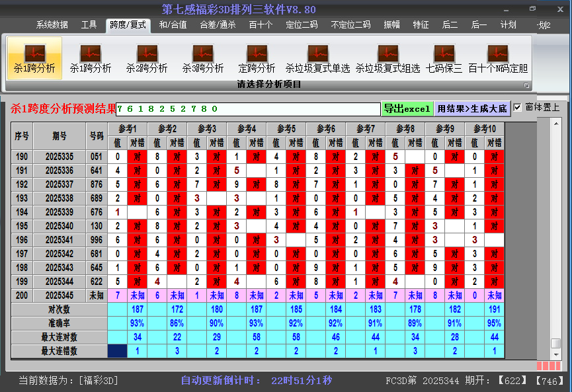Switch to the 系统数据 tab

point(52,25)
